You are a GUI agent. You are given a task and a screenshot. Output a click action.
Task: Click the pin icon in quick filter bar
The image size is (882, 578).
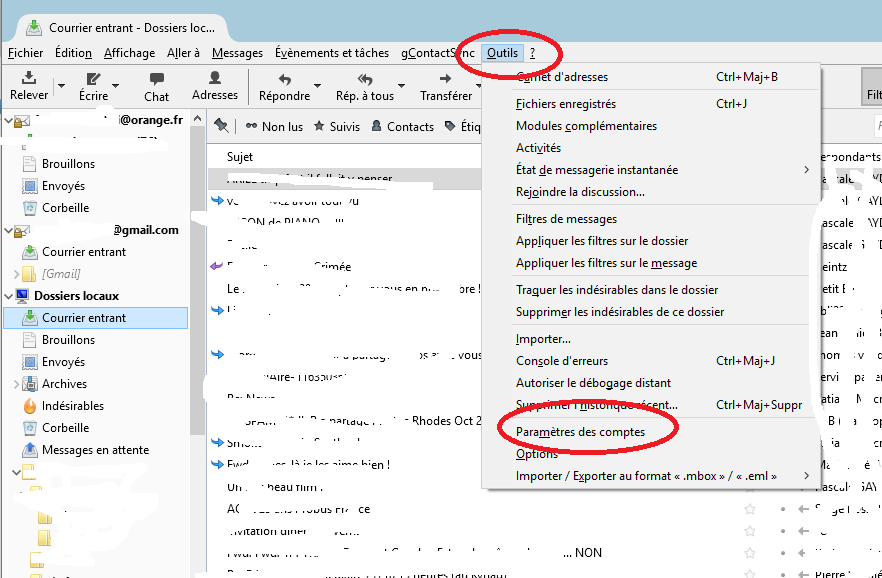pyautogui.click(x=221, y=126)
